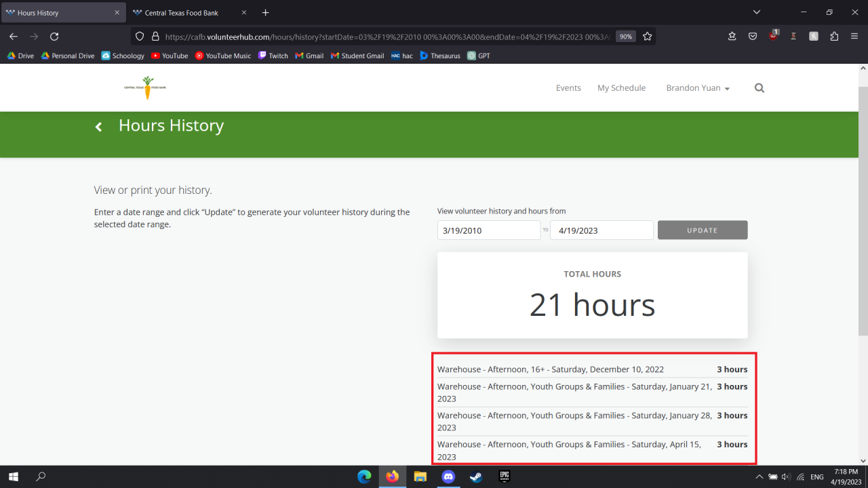Viewport: 868px width, 488px height.
Task: Bookmark this page with the star icon
Action: click(x=648, y=37)
